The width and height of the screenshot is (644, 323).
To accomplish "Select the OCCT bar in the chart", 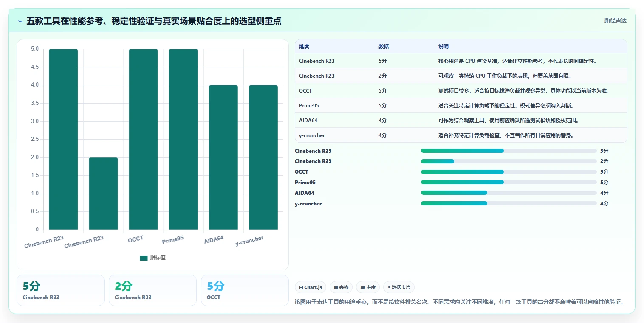I will coord(143,139).
